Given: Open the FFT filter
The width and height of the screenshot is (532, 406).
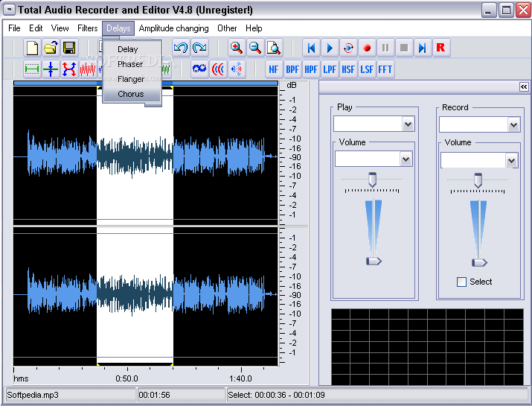Looking at the screenshot, I should pyautogui.click(x=385, y=69).
